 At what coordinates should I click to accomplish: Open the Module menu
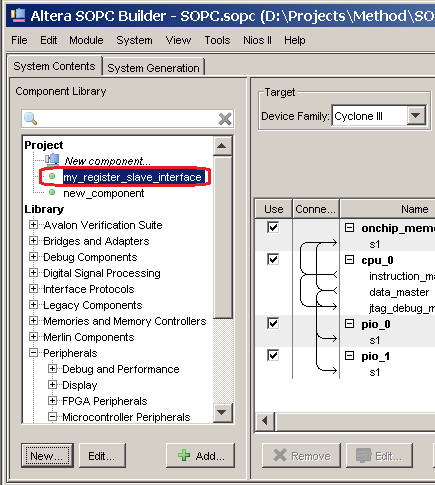[x=86, y=40]
